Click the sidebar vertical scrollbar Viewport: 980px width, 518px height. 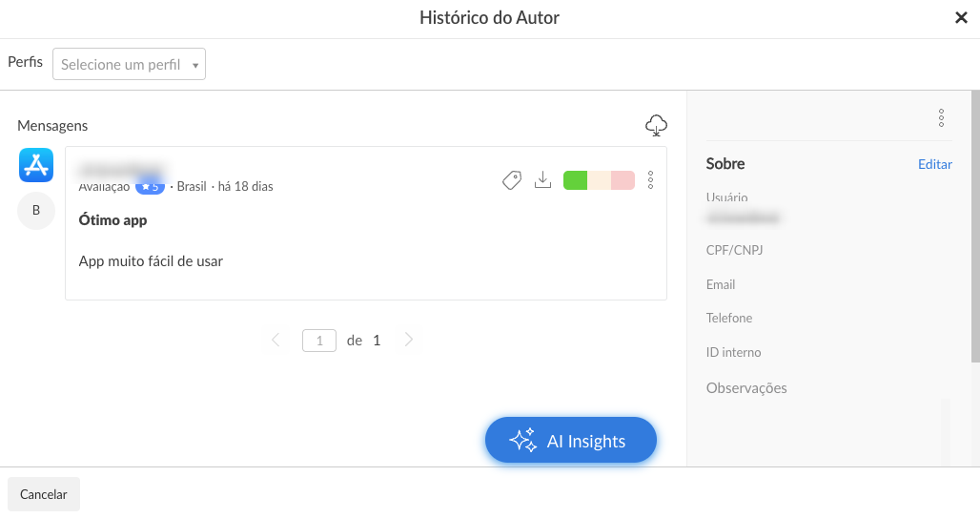click(x=975, y=226)
